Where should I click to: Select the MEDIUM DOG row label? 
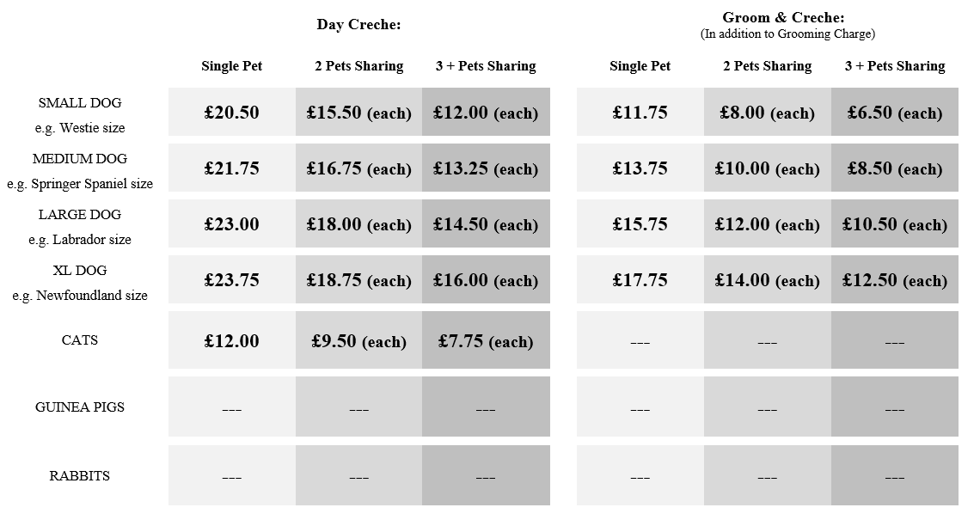80,158
